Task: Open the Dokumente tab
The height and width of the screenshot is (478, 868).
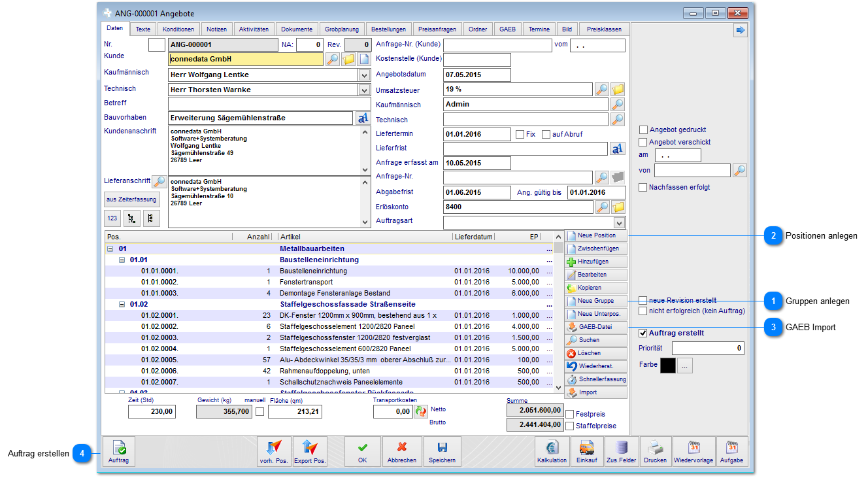Action: 297,29
